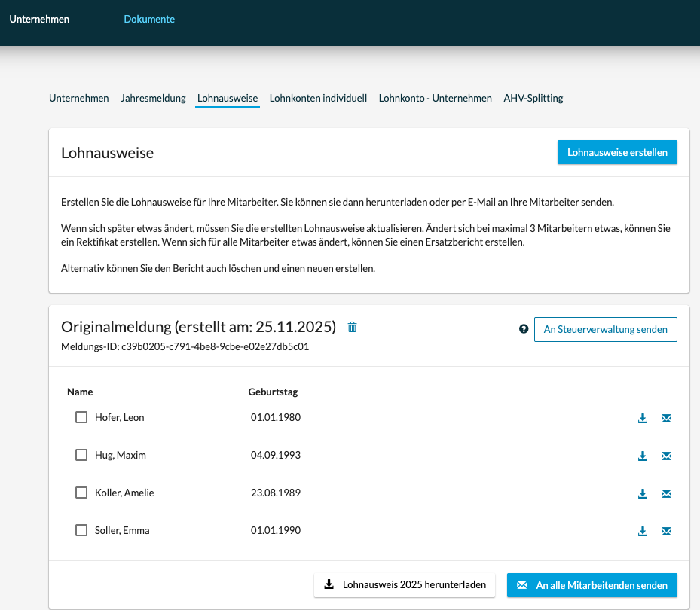Screen dimensions: 700x610
Task: Open the Unternehmen top navigation item
Action: (39, 19)
